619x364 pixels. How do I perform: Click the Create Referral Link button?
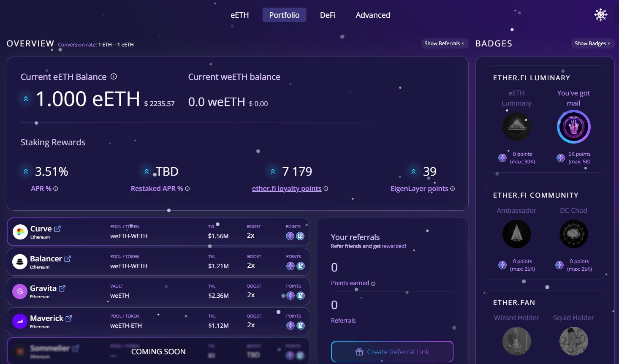tap(392, 352)
